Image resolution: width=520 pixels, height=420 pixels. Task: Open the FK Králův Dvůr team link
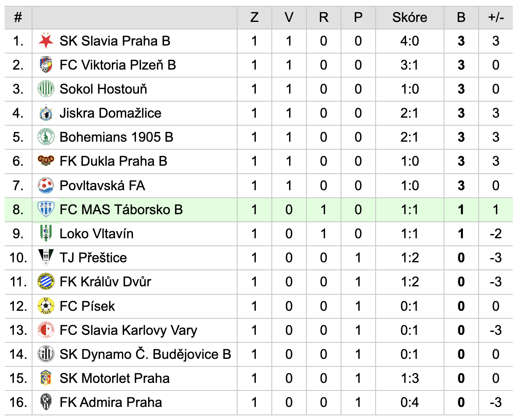(x=106, y=282)
